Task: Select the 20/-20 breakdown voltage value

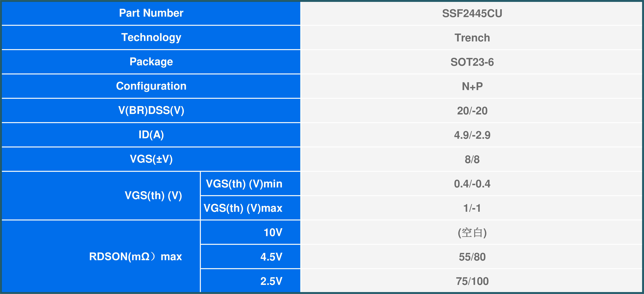Action: [472, 111]
